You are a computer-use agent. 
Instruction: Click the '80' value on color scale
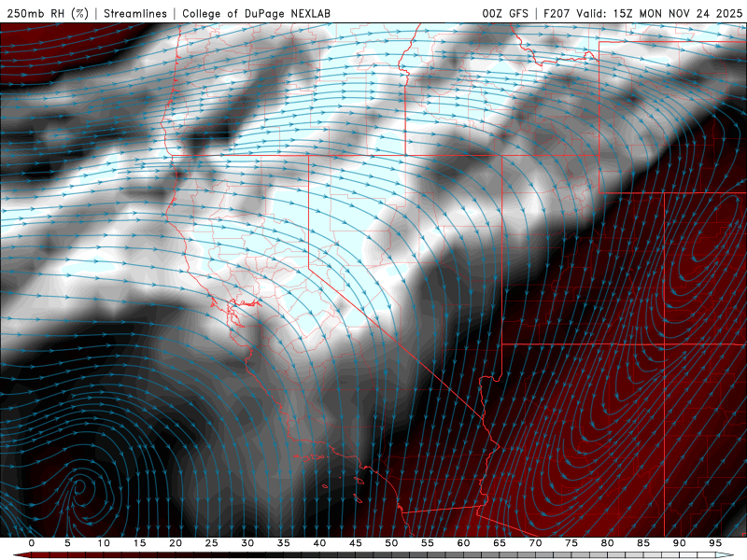click(x=608, y=543)
